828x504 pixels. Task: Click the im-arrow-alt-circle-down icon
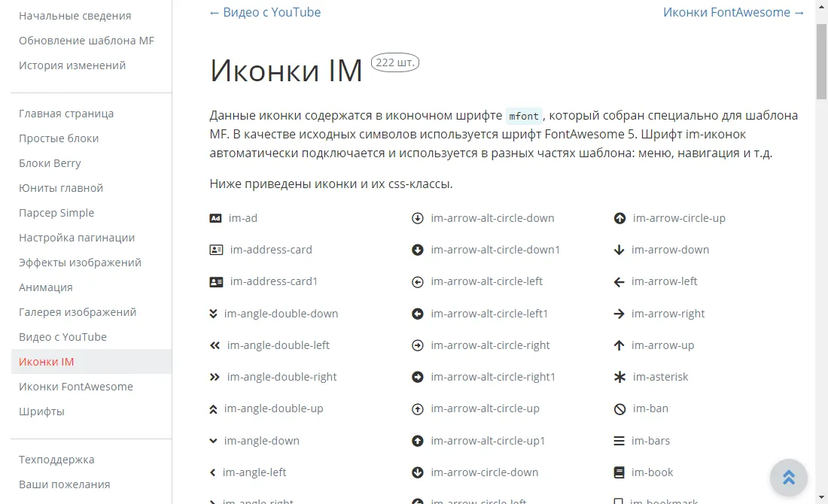[417, 217]
